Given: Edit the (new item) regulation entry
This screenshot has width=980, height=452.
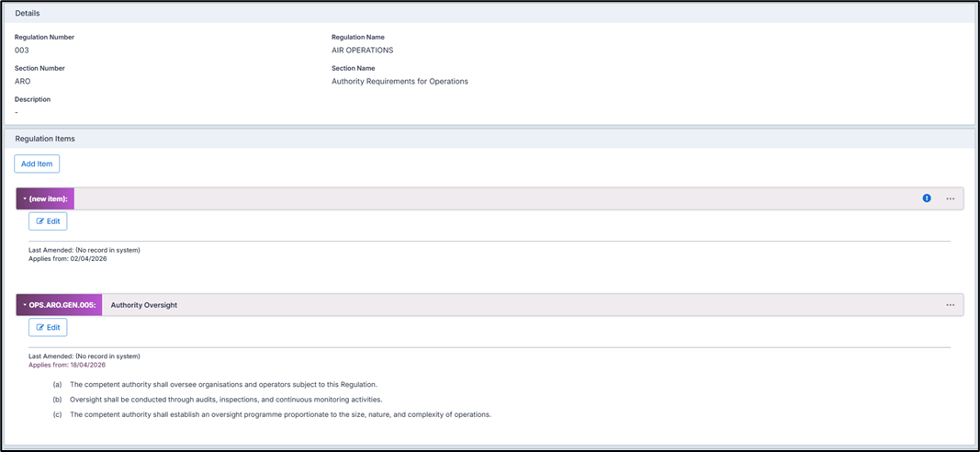Looking at the screenshot, I should pos(48,221).
